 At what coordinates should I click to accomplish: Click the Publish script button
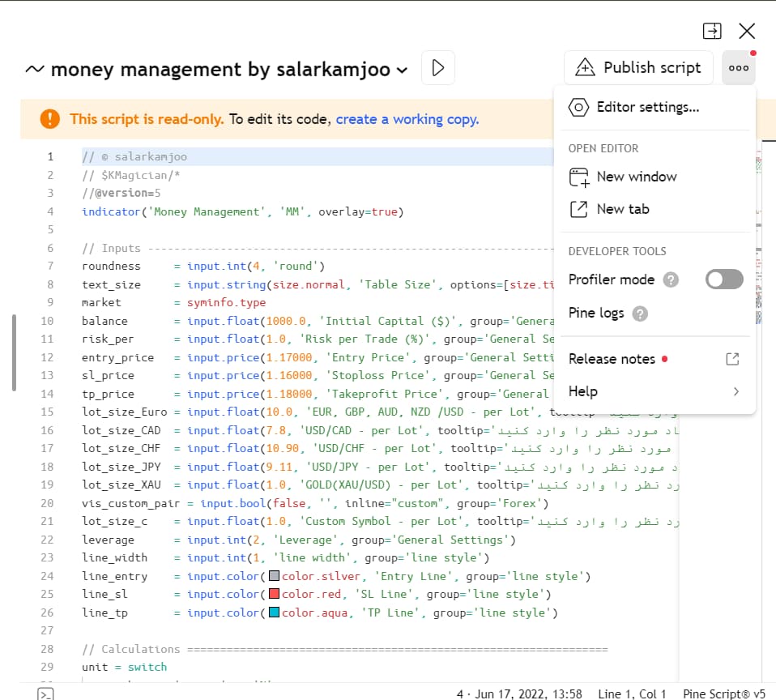pos(638,68)
